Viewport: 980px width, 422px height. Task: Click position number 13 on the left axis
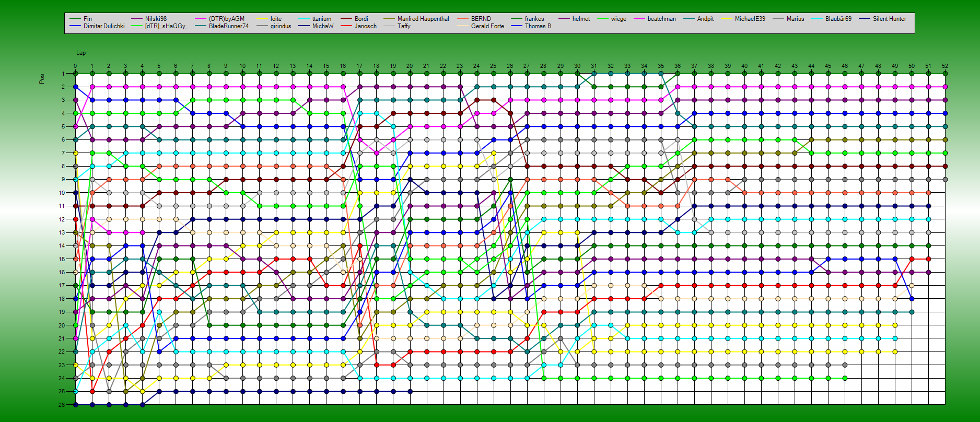(62, 232)
